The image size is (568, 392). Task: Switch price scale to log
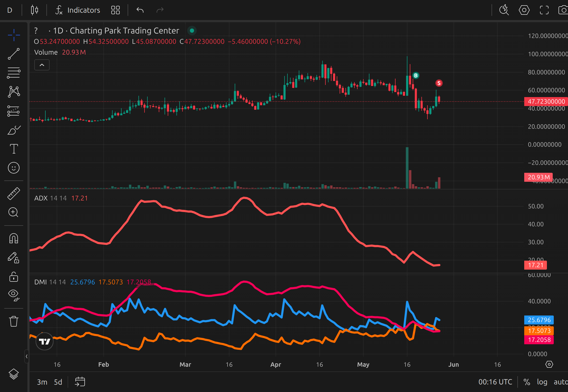click(542, 382)
